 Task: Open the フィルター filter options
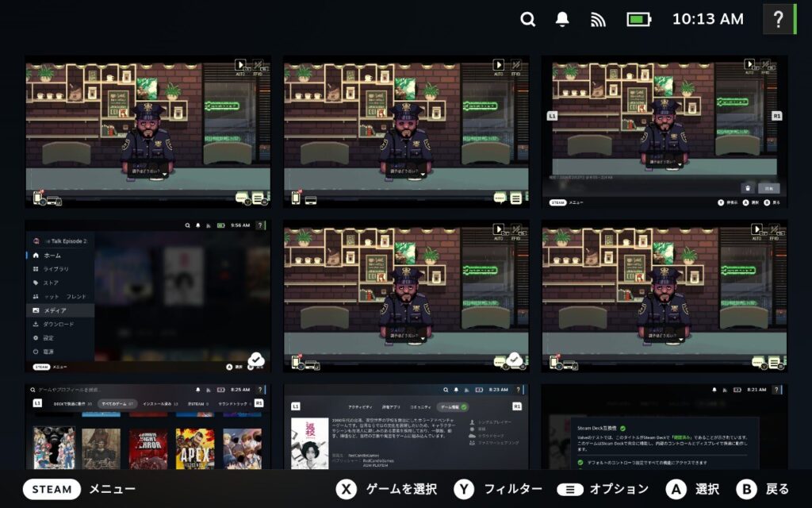coord(513,489)
